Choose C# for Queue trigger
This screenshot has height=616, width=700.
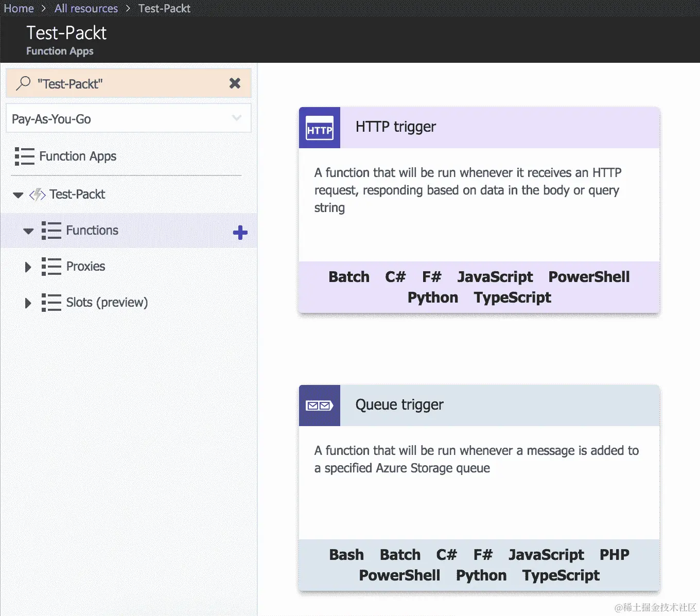click(446, 555)
